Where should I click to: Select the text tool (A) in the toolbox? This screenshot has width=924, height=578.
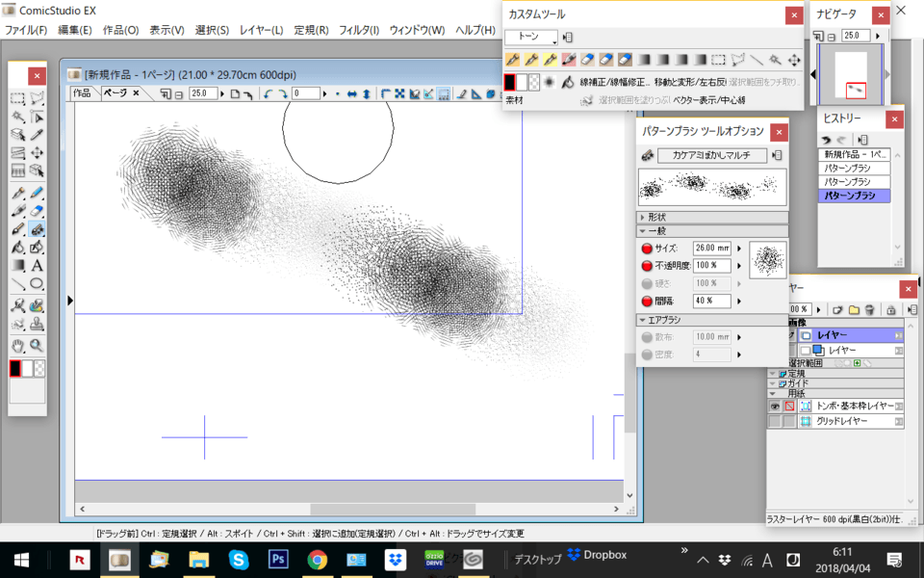tap(37, 266)
